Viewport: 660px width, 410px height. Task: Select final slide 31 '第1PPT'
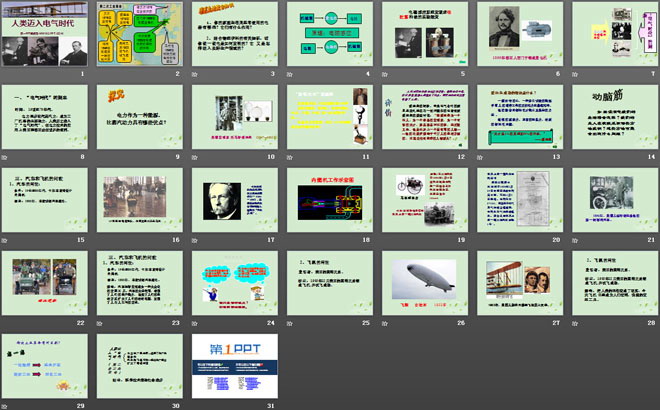click(235, 366)
